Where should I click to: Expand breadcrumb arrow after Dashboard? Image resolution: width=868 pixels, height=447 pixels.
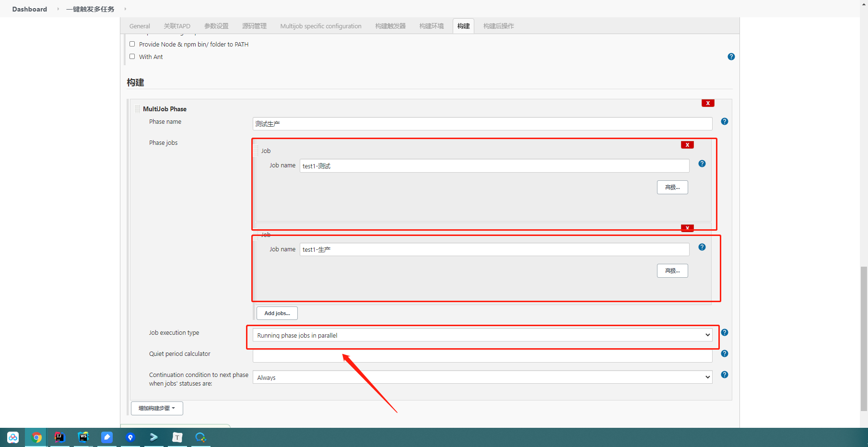pos(58,9)
